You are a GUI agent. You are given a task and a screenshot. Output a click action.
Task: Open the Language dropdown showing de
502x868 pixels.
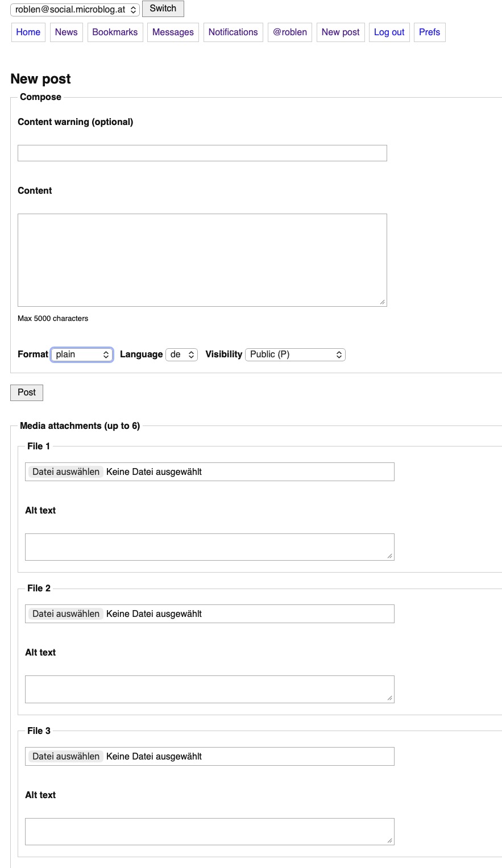[x=182, y=354]
